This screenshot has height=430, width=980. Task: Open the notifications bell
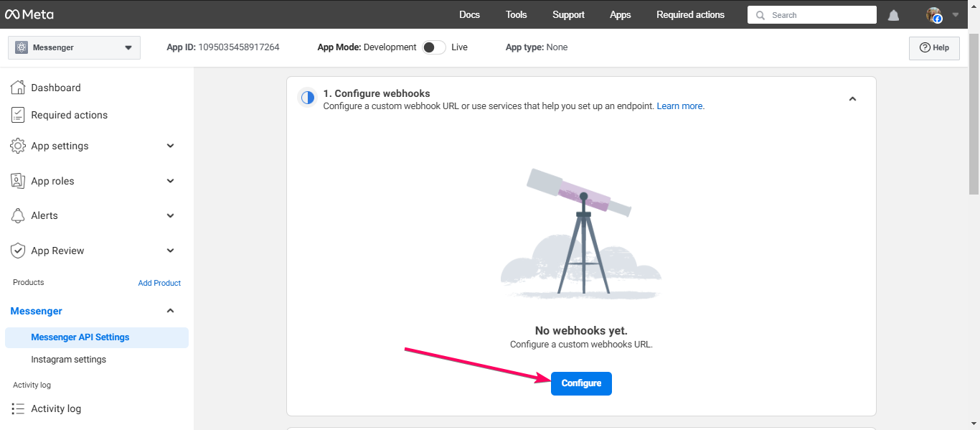point(893,15)
